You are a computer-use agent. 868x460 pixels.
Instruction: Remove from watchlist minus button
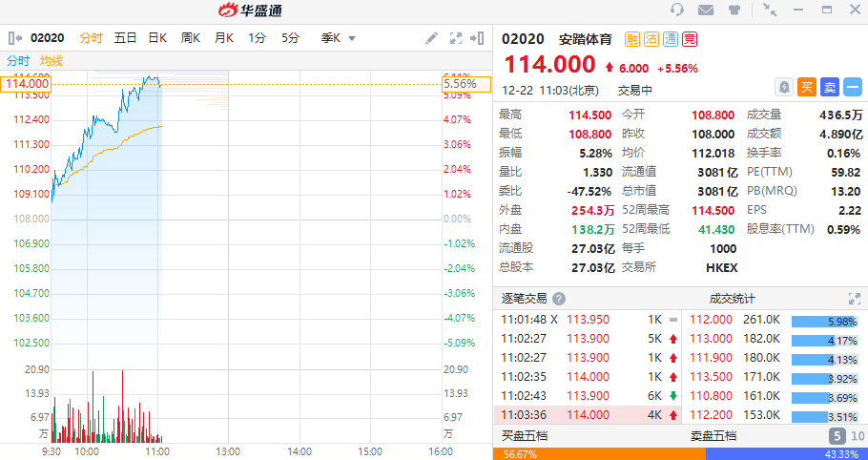coord(853,88)
